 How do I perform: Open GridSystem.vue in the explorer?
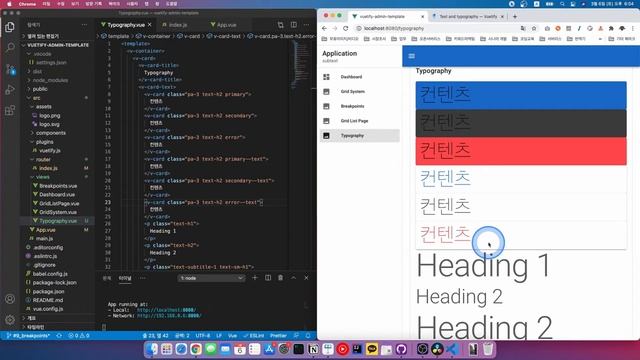(58, 212)
